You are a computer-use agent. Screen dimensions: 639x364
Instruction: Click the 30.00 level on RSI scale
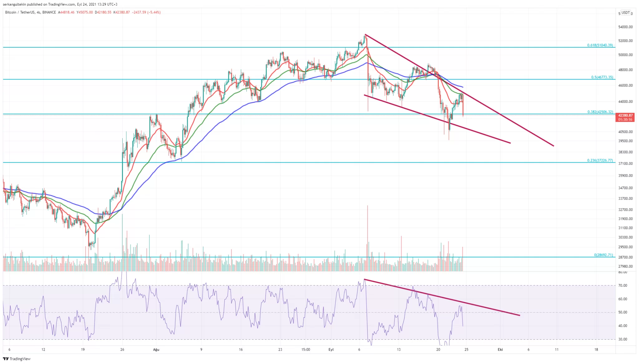(x=623, y=339)
